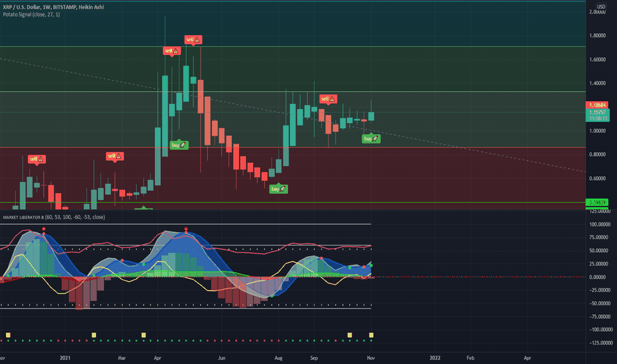Image resolution: width=617 pixels, height=364 pixels.
Task: Click the red 1.18684 price label
Action: point(597,105)
